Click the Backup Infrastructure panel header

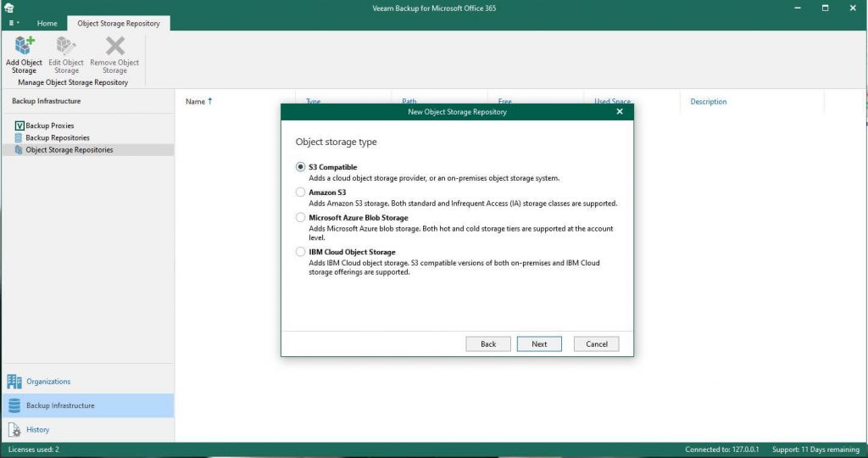(x=47, y=101)
